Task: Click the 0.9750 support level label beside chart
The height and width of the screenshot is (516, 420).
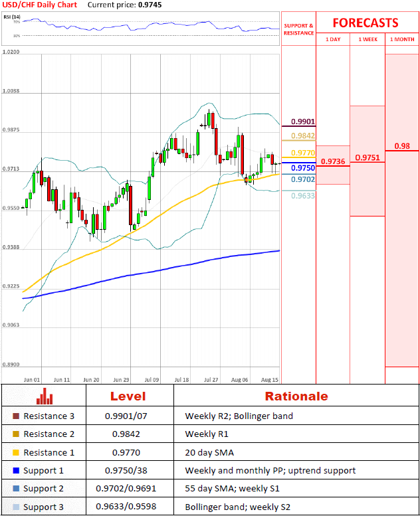Action: coord(303,168)
